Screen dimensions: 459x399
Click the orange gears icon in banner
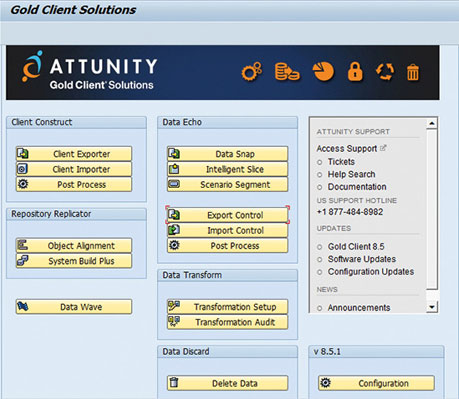point(251,71)
